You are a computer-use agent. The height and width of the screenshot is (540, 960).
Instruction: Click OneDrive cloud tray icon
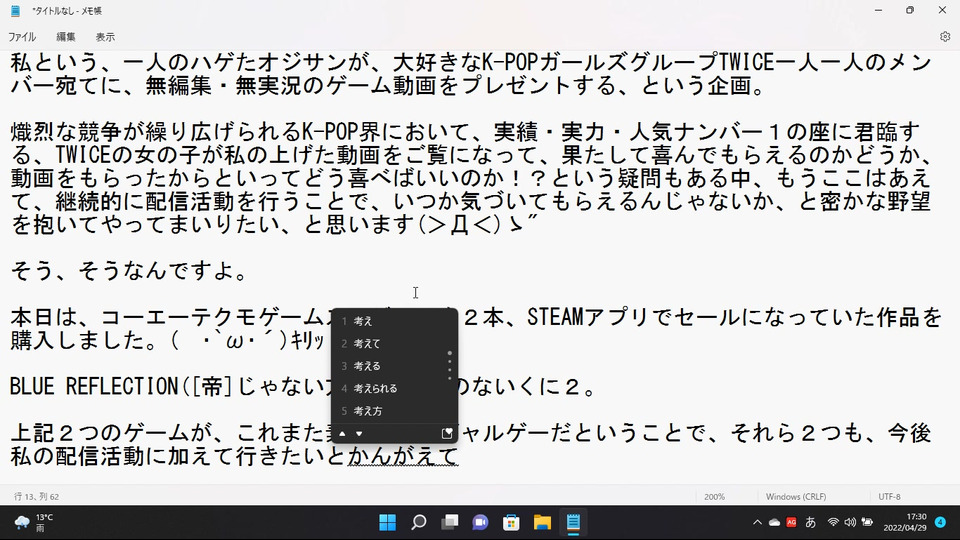tap(774, 522)
